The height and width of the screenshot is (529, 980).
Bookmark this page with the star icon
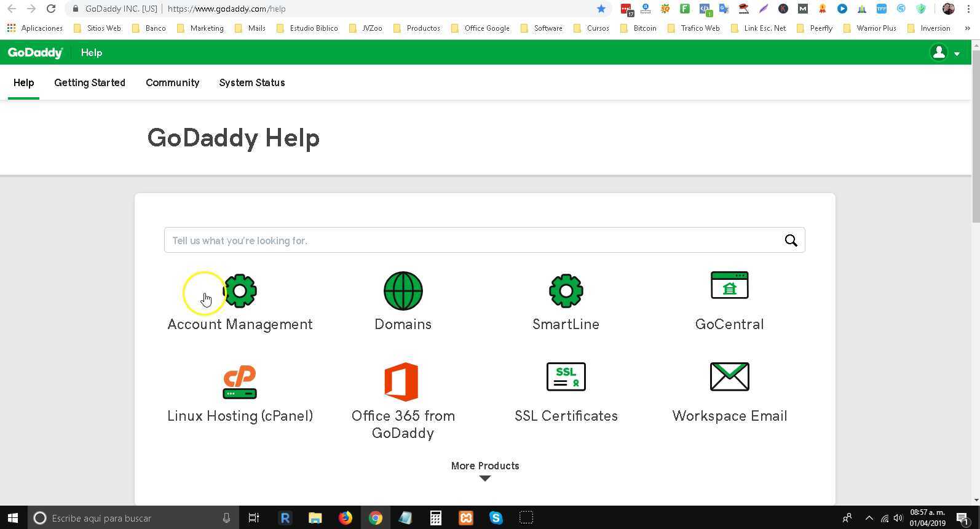pos(601,9)
